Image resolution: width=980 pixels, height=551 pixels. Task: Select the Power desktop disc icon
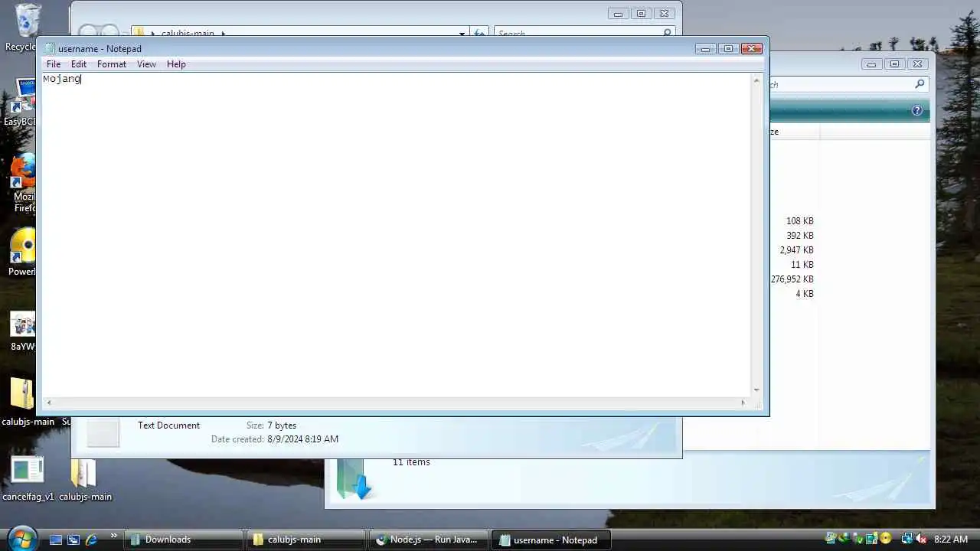click(22, 253)
